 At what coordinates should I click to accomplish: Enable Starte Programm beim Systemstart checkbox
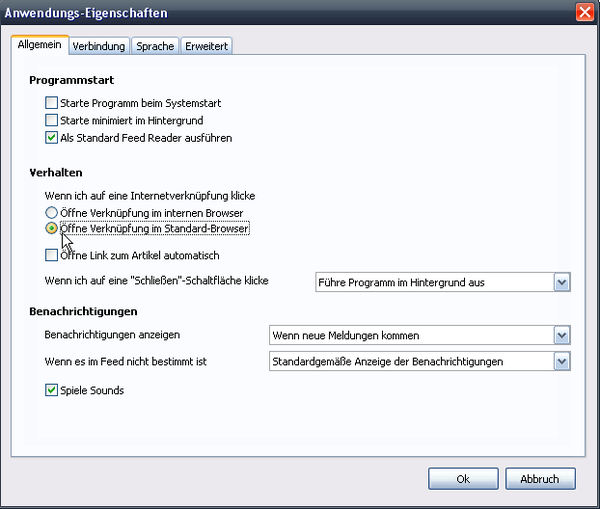pyautogui.click(x=52, y=103)
